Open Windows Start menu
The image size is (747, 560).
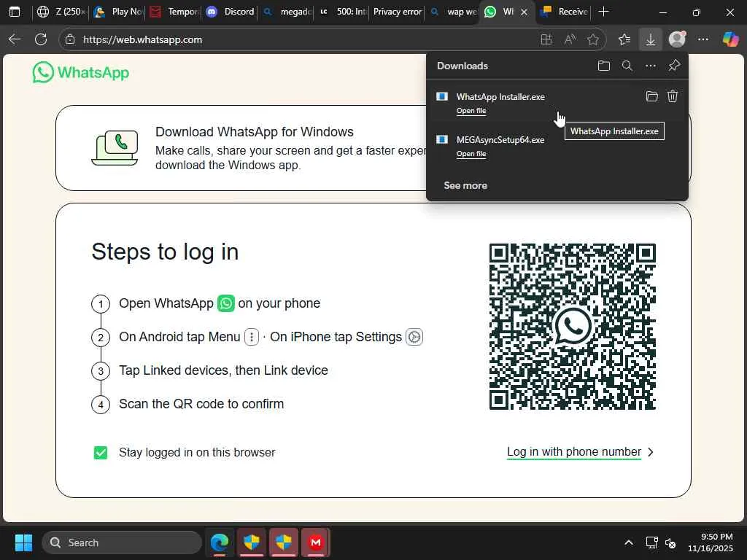23,542
